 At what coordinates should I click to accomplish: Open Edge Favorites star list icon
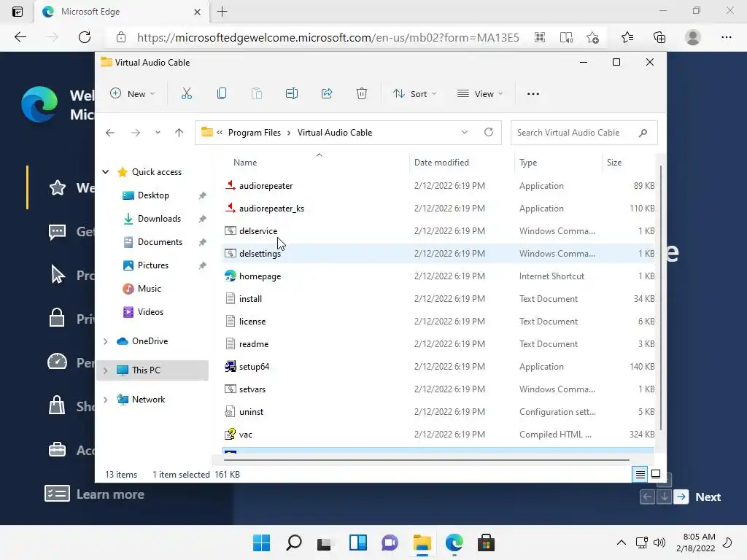627,37
